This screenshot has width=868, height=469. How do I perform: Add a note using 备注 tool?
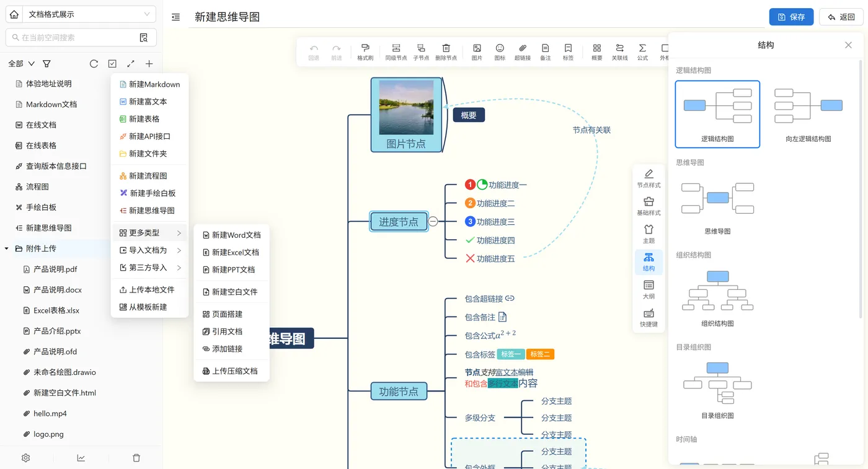[545, 52]
